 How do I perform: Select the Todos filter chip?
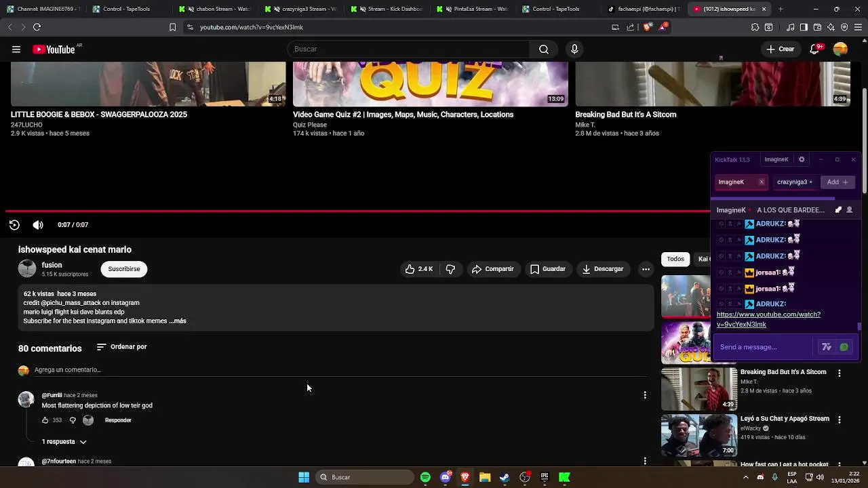pyautogui.click(x=675, y=259)
